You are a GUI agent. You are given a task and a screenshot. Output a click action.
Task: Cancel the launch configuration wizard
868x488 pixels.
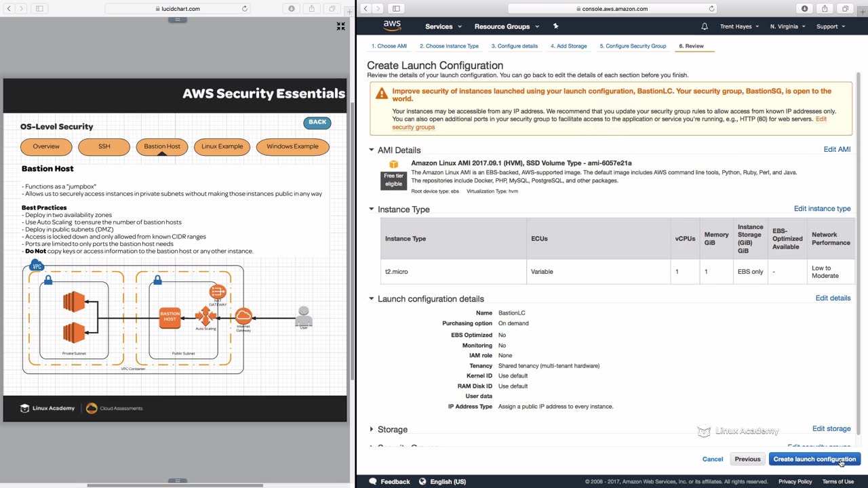713,460
